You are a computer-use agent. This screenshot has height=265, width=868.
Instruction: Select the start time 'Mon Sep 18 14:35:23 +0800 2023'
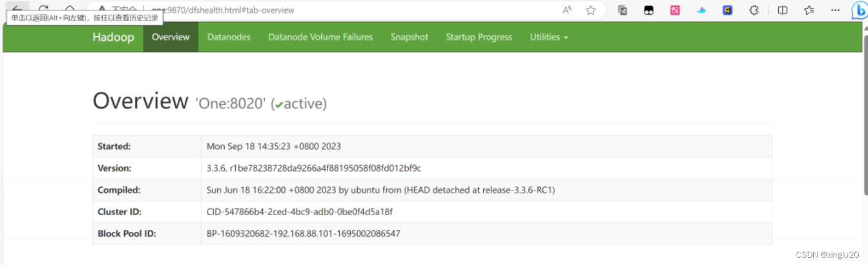click(274, 146)
